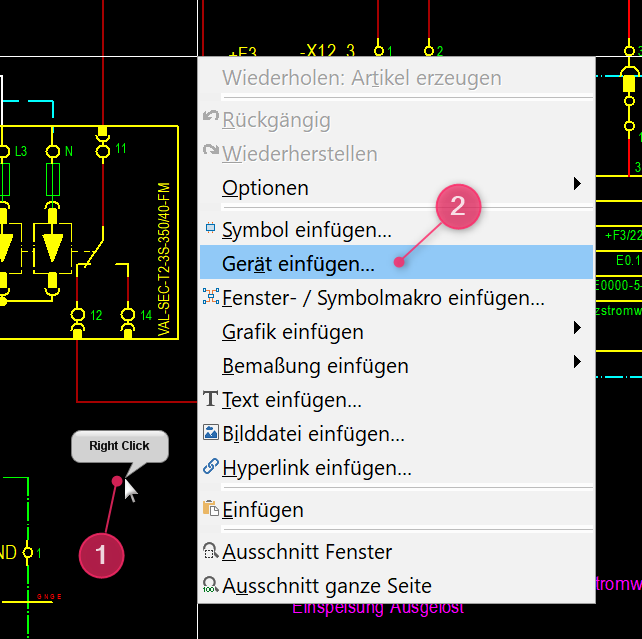Click the red step 1 marker
Image resolution: width=642 pixels, height=639 pixels.
pos(101,551)
